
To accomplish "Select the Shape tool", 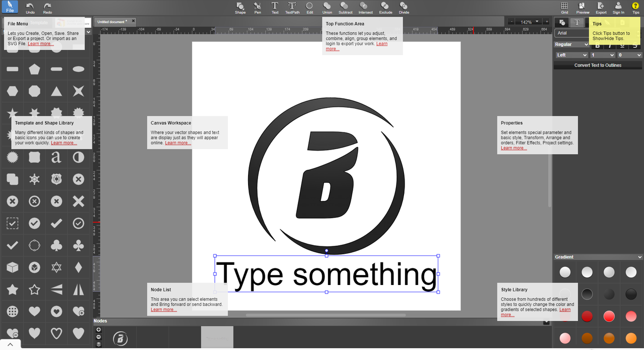I will 240,8.
